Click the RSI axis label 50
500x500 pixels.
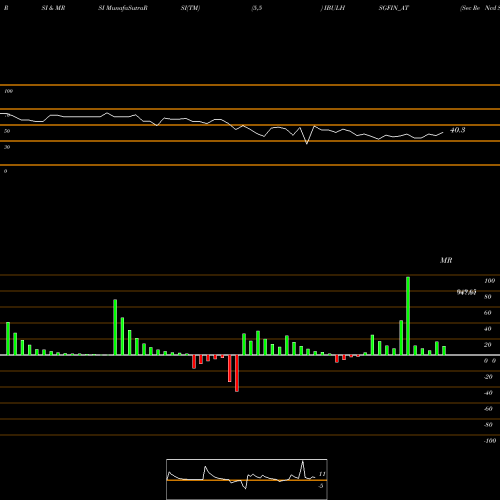click(7, 131)
